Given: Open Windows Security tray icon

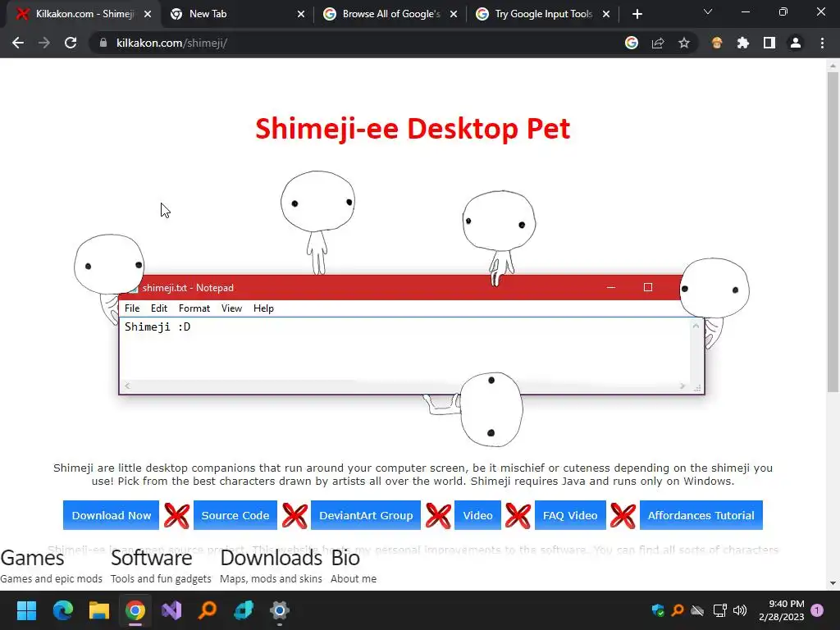Looking at the screenshot, I should pyautogui.click(x=658, y=610).
